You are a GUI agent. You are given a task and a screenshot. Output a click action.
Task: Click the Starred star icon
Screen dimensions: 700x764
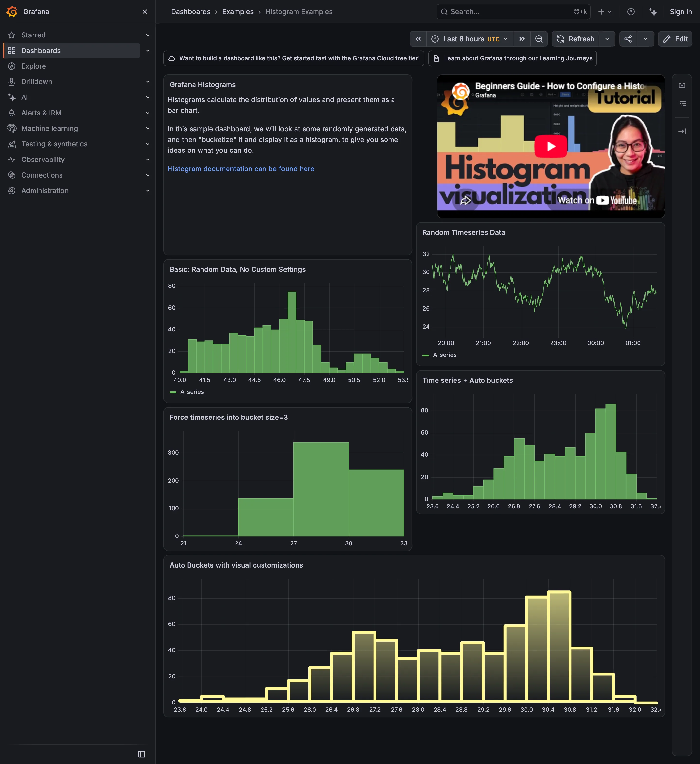(x=12, y=35)
